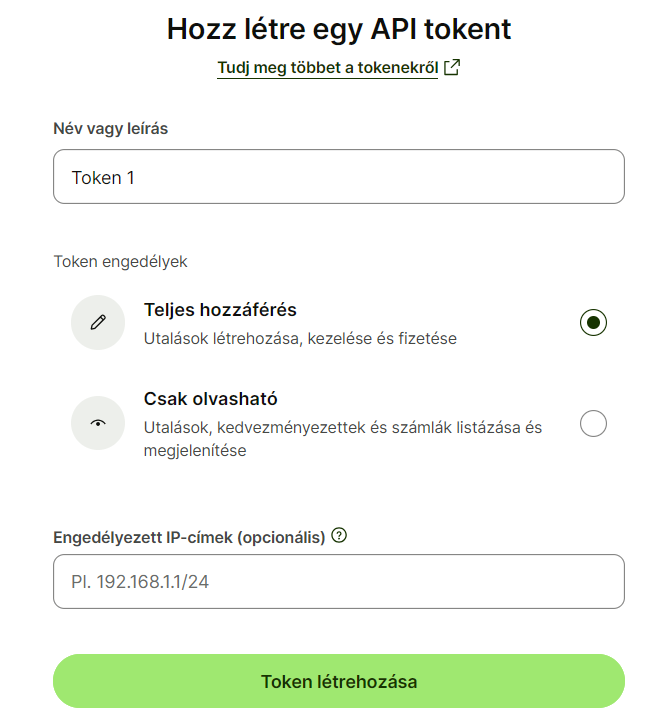This screenshot has height=726, width=650.
Task: Focus the Engedélyezett IP-címek input field
Action: [338, 581]
